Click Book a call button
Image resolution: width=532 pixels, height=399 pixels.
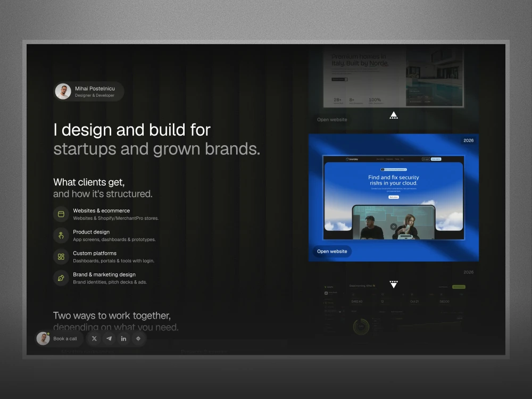(60, 338)
